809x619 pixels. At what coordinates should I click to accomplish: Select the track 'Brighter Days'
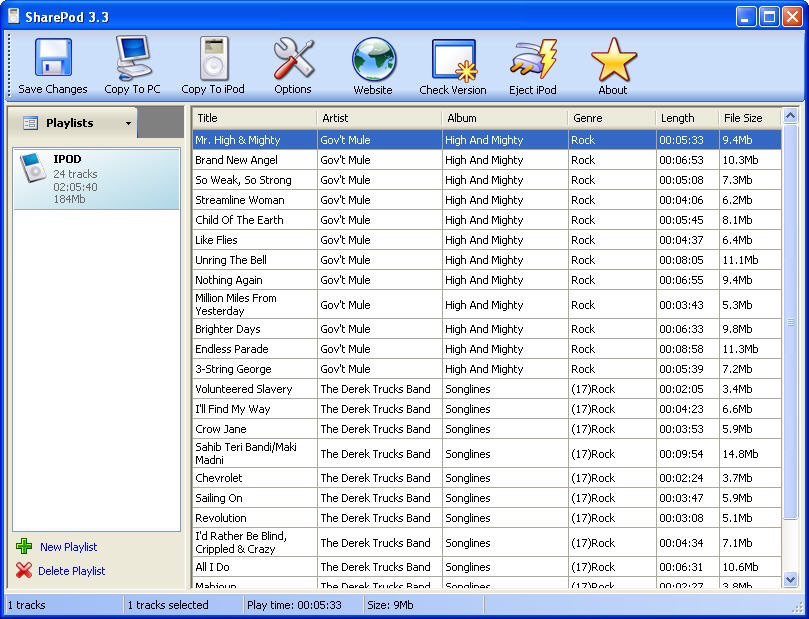pos(487,329)
